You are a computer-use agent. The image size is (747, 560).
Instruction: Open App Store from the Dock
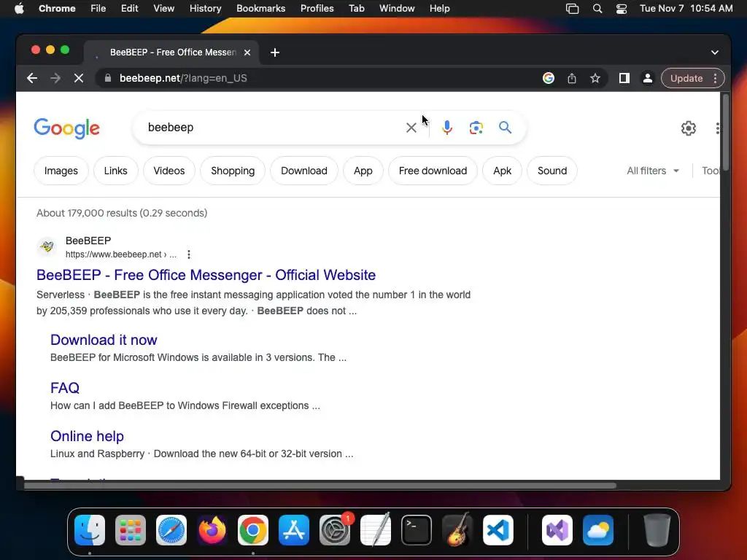(x=294, y=530)
